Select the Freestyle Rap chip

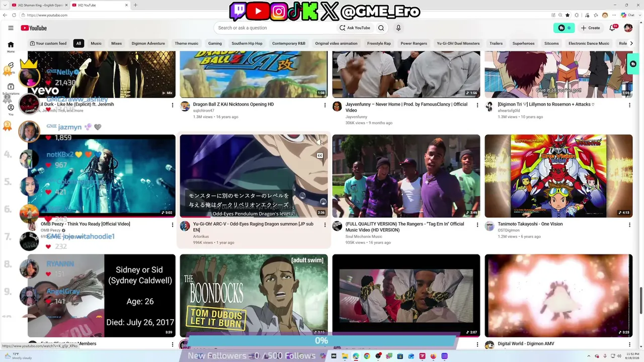(x=379, y=43)
